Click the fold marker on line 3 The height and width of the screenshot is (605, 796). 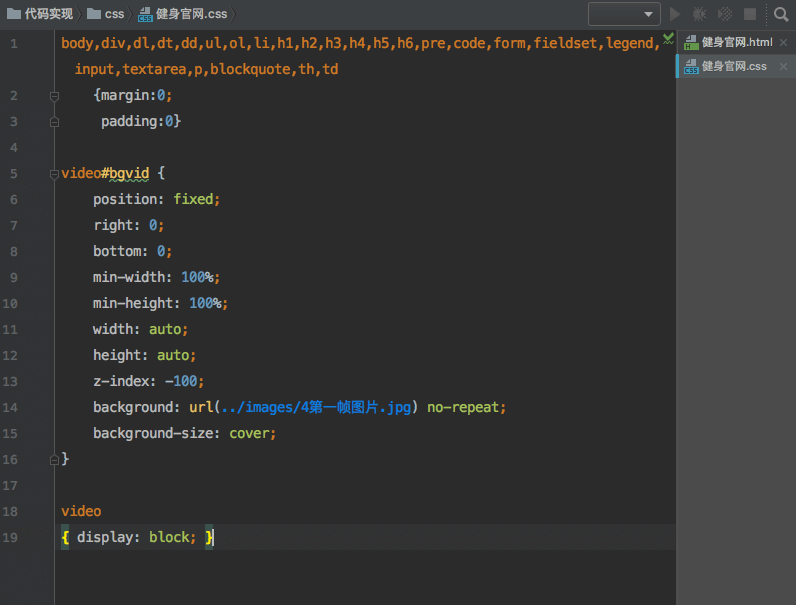pos(55,122)
